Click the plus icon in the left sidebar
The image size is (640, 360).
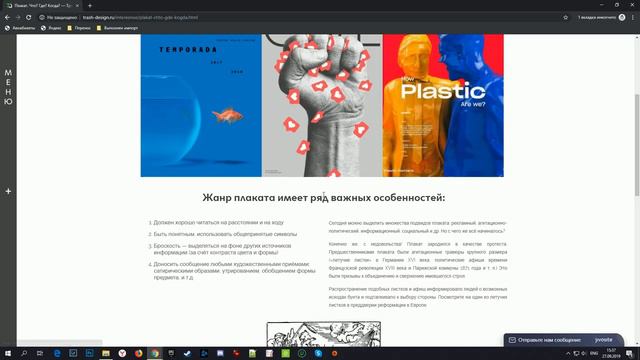pyautogui.click(x=8, y=191)
